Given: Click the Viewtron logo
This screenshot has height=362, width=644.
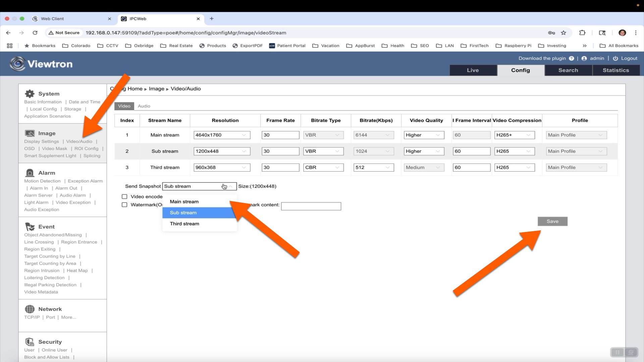Looking at the screenshot, I should (41, 64).
